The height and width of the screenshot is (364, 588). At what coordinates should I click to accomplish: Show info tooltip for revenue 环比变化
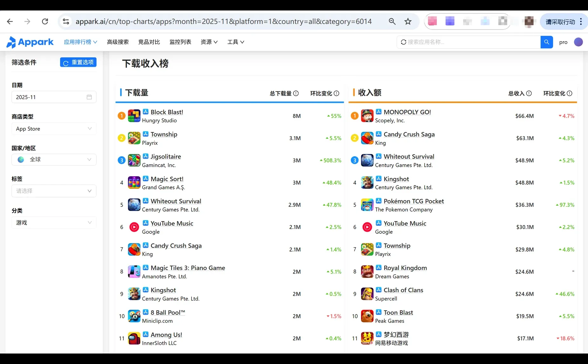570,93
